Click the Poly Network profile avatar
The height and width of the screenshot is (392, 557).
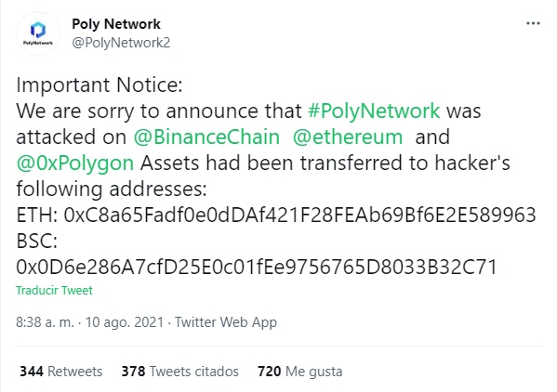tap(38, 33)
